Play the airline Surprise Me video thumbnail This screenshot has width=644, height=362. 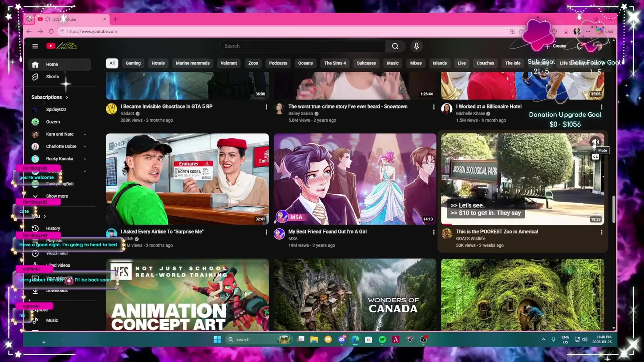(187, 179)
